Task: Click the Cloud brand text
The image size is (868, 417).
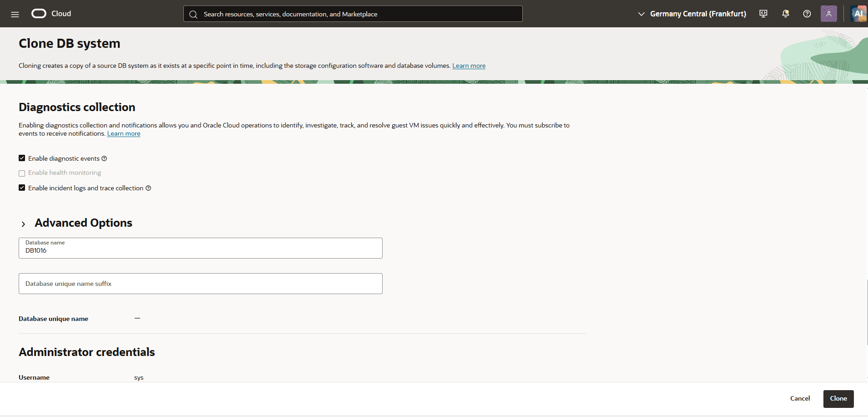Action: point(61,14)
